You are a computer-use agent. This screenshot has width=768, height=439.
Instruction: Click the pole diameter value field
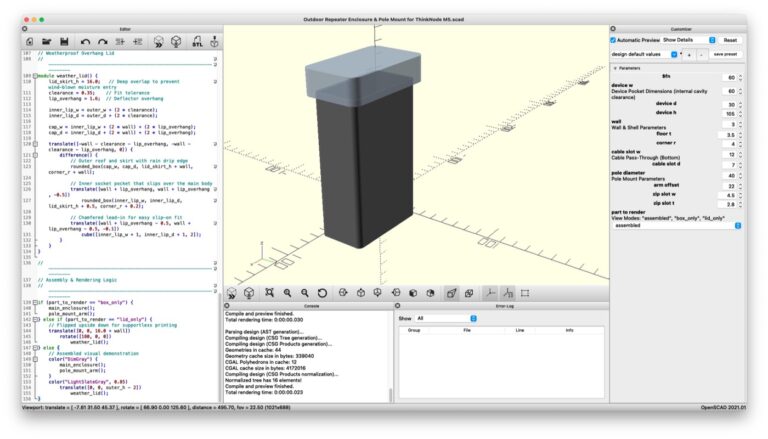729,175
